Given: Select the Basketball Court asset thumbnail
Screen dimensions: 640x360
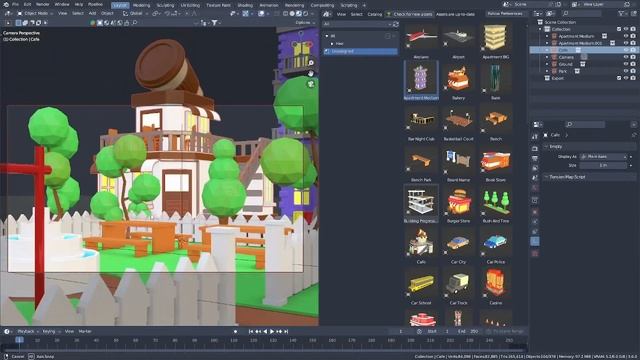Looking at the screenshot, I should (458, 121).
